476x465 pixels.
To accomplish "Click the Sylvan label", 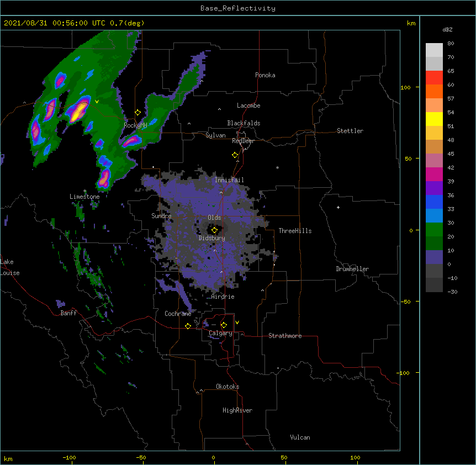I will coord(215,135).
